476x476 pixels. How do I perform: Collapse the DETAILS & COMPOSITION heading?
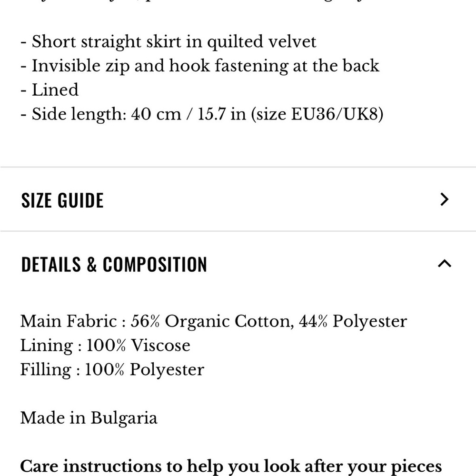click(x=114, y=264)
